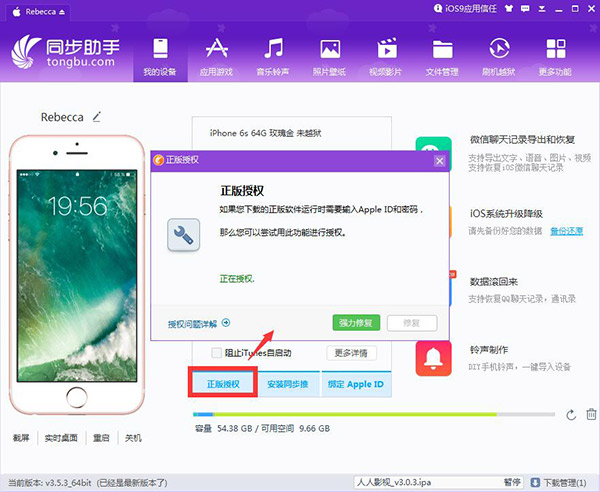Screen dimensions: 600x492
Task: Click the iOS9应用信任 info icon
Action: [438, 8]
